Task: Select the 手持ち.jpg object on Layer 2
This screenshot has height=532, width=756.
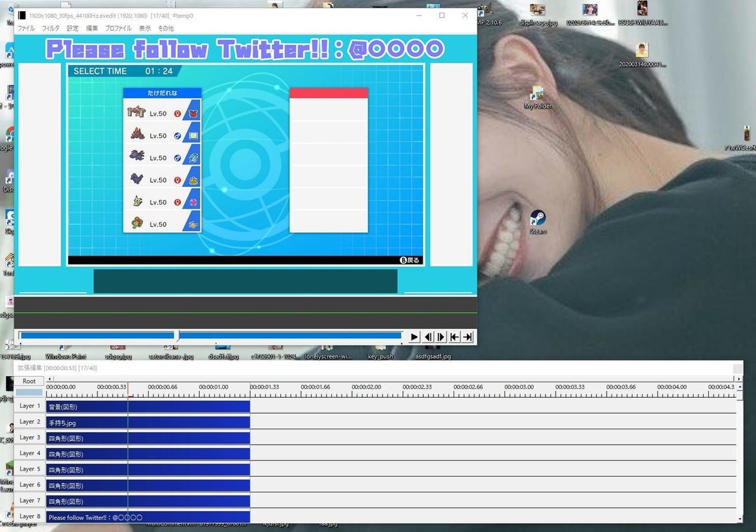Action: click(x=148, y=422)
